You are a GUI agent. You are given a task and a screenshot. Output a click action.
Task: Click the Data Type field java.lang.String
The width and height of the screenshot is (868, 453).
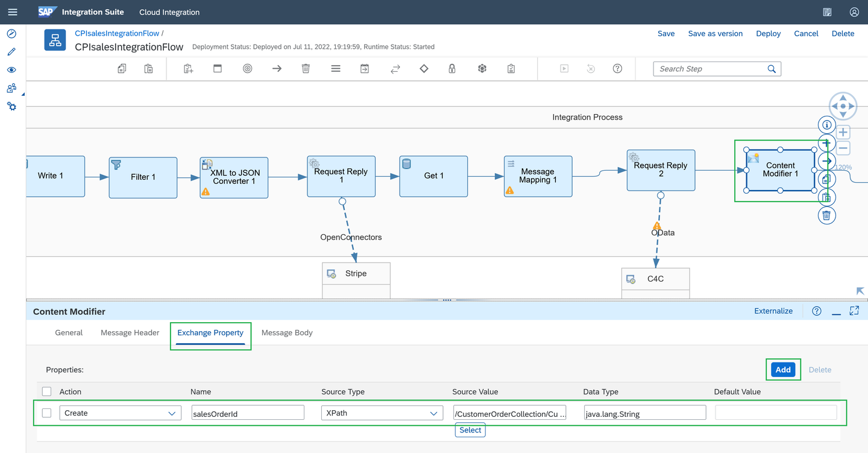pyautogui.click(x=645, y=413)
